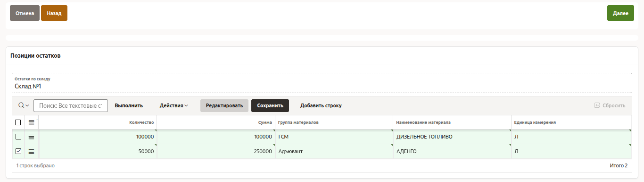
Task: Click the Далее button
Action: (620, 13)
